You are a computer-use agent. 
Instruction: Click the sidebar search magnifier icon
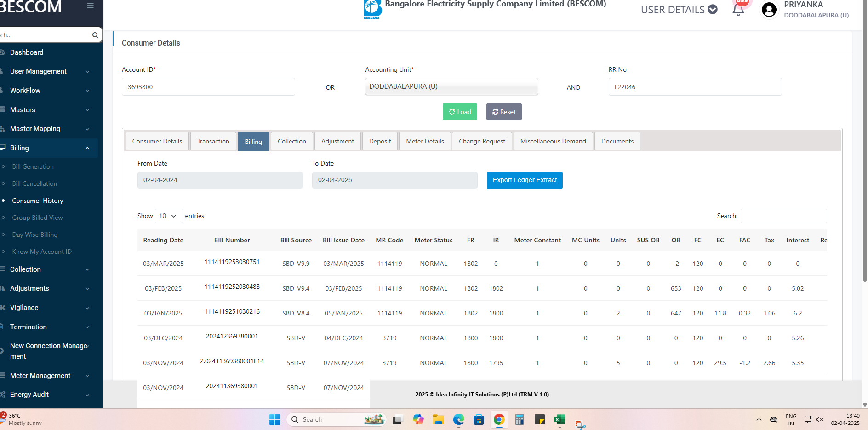(95, 35)
